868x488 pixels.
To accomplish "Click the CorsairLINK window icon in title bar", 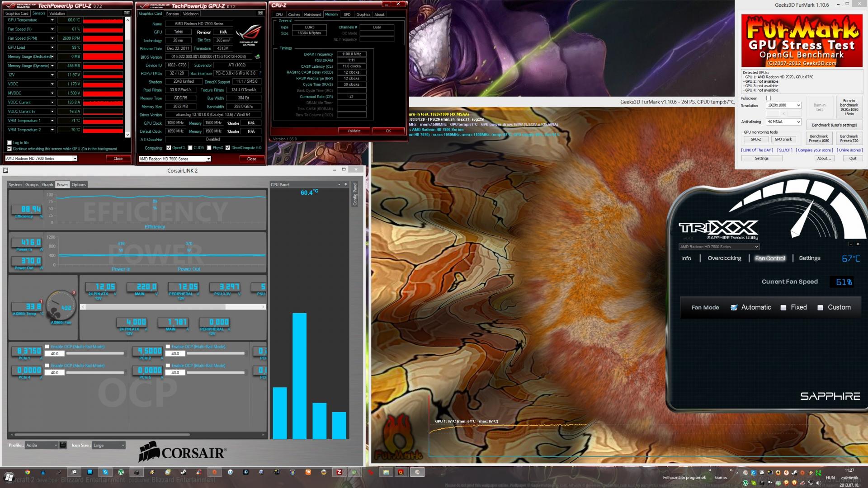I will coord(5,170).
